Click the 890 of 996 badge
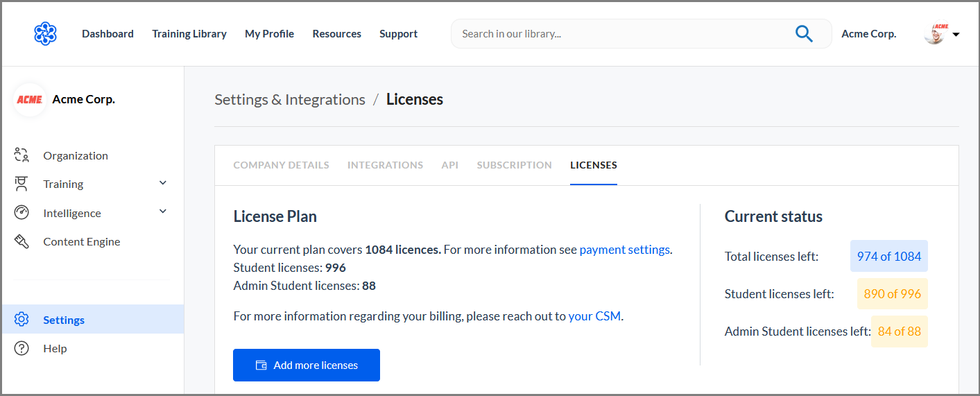980x396 pixels. (893, 293)
